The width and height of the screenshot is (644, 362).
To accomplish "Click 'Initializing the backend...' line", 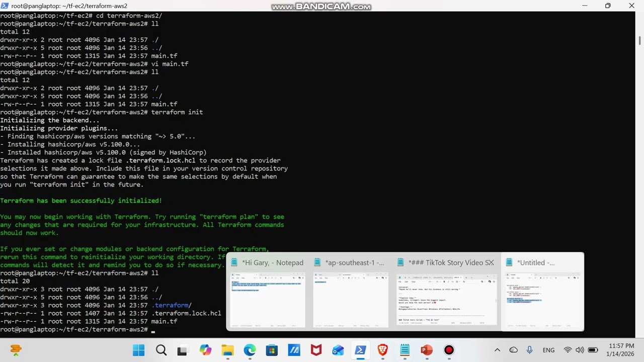I will click(x=50, y=120).
